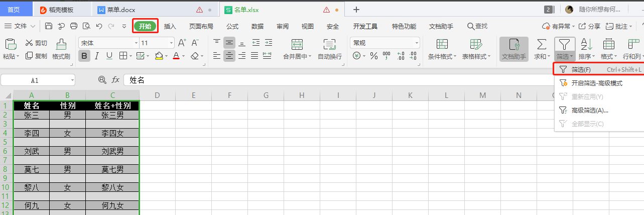Select 筛选(F) in the filter dropdown menu
644x215 pixels.
[x=581, y=69]
